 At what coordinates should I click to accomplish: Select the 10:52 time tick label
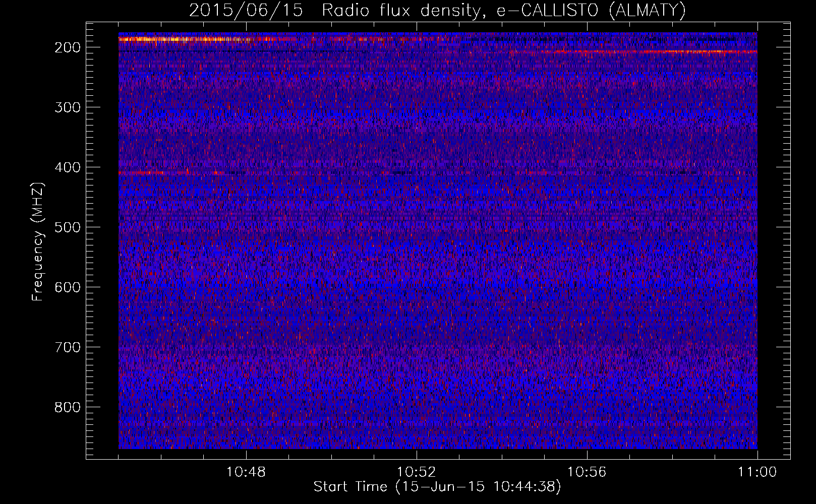(417, 472)
